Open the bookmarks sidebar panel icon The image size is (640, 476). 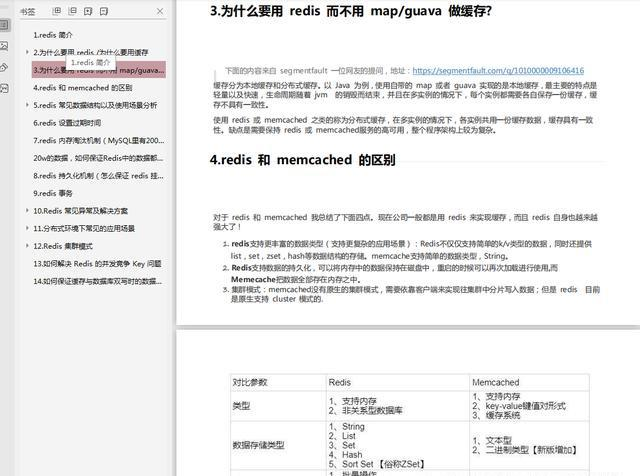4,25
